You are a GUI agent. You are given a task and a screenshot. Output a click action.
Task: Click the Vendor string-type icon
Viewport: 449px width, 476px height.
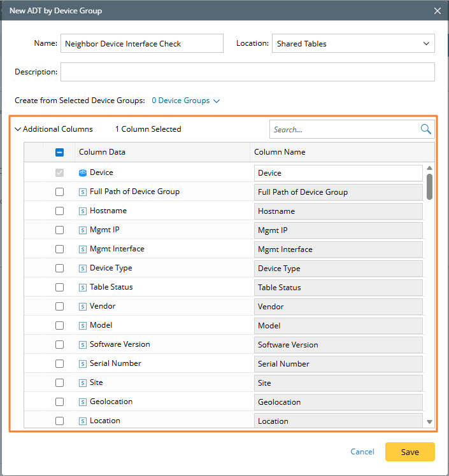[82, 306]
